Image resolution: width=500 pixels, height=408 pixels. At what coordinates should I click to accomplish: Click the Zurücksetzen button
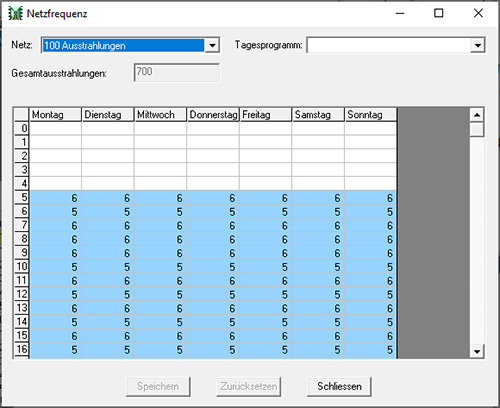click(248, 387)
